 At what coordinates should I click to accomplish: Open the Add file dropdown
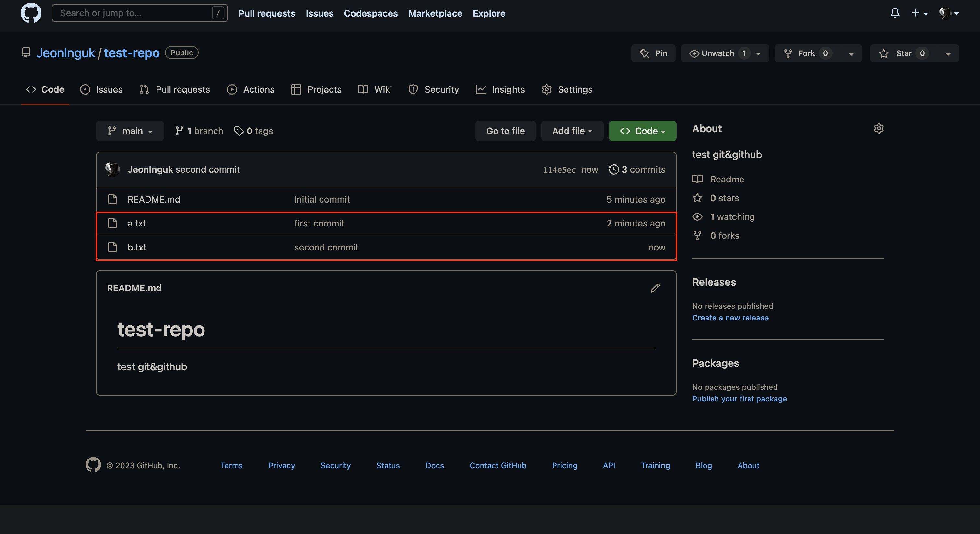click(572, 131)
